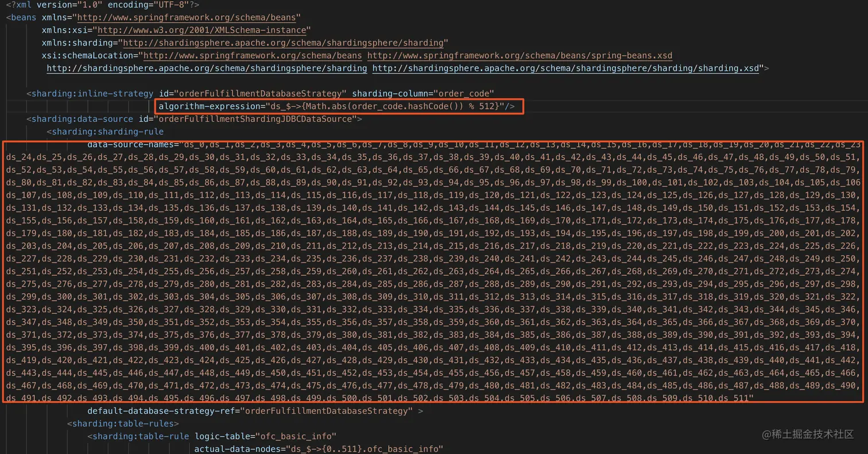Select id="orderFulfillmentDatabaseStrategy" value
The height and width of the screenshot is (454, 868).
253,94
